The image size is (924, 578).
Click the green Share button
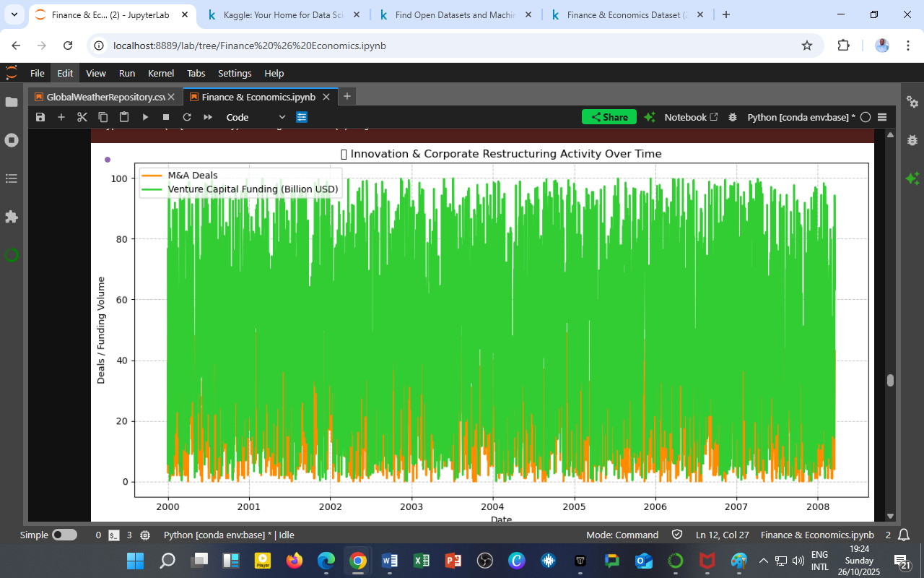click(x=609, y=117)
